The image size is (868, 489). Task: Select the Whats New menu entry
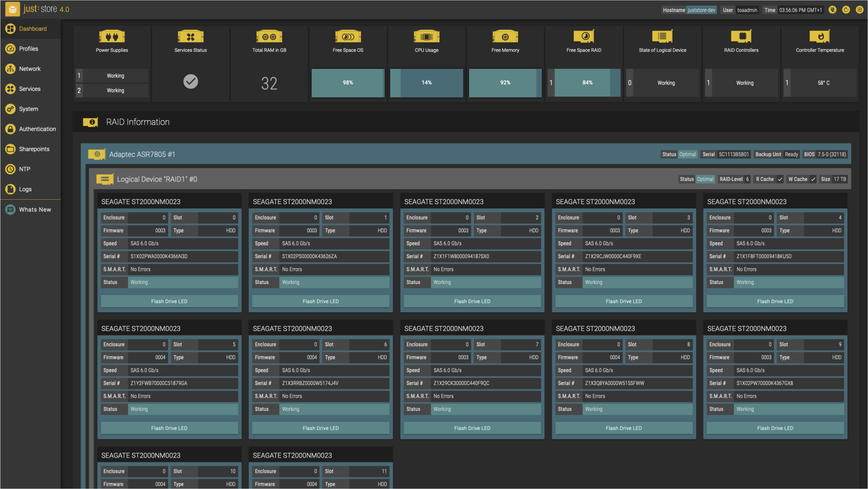(30, 209)
